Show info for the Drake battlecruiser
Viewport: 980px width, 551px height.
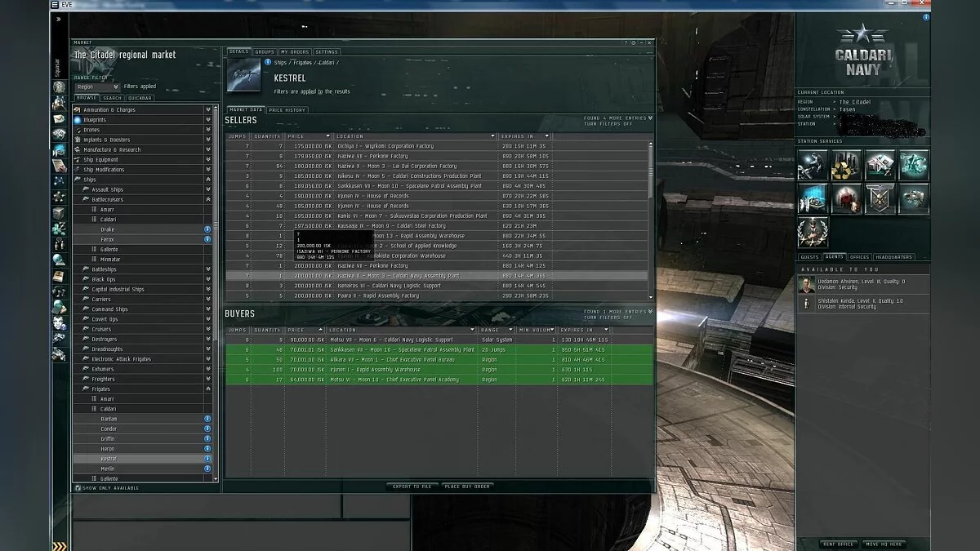(207, 229)
